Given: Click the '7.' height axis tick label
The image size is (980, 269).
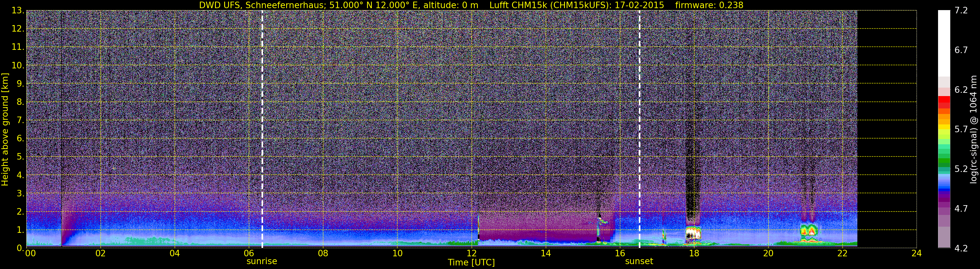Looking at the screenshot, I should pos(20,120).
